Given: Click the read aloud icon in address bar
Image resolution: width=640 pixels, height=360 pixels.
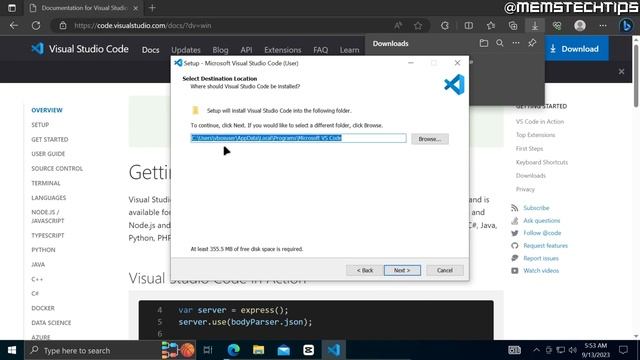Looking at the screenshot, I should [x=398, y=25].
